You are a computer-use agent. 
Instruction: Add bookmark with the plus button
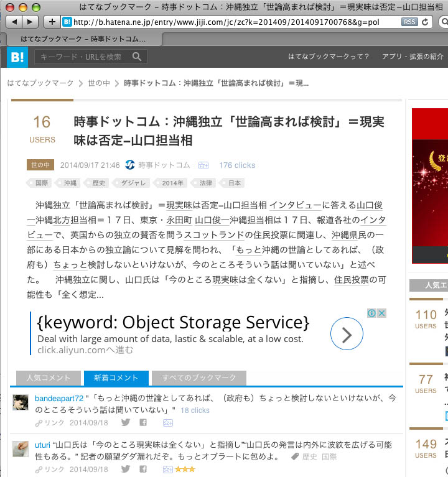click(52, 22)
